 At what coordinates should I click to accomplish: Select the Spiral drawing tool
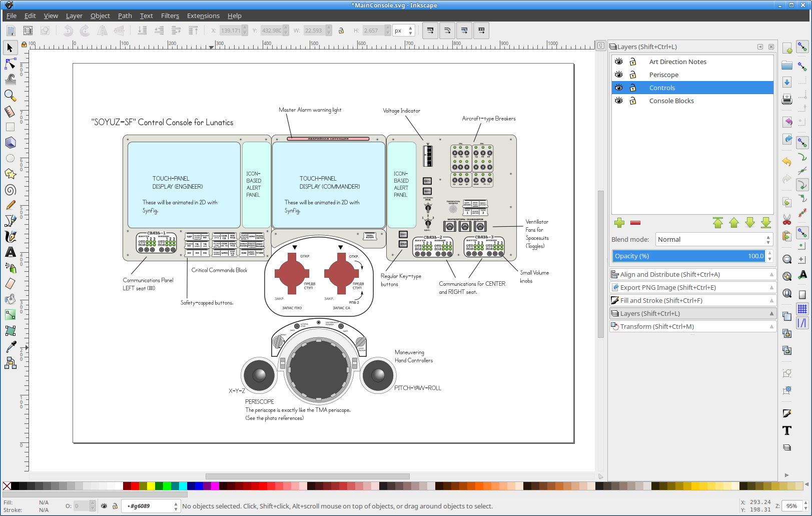click(10, 190)
